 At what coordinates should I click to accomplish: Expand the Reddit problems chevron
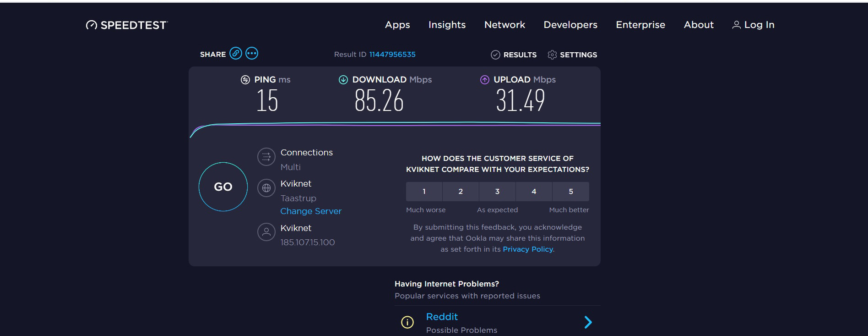[x=588, y=322]
